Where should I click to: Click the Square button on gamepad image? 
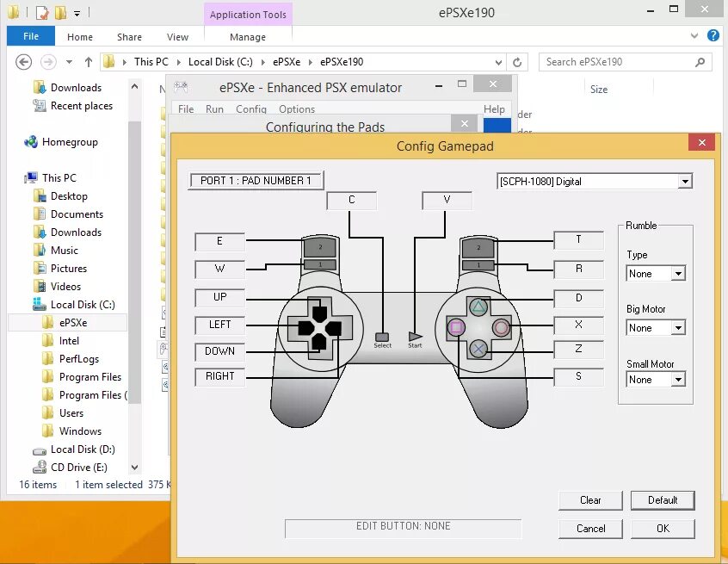click(x=456, y=327)
